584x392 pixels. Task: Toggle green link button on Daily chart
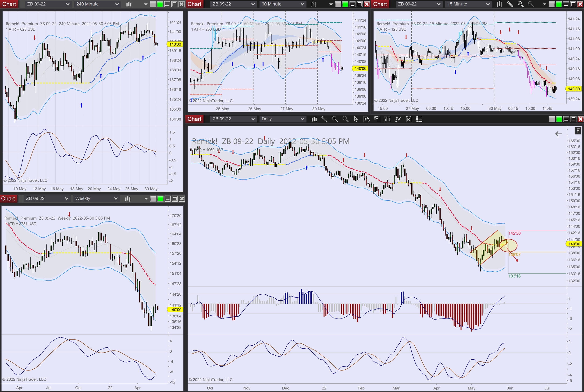[559, 119]
